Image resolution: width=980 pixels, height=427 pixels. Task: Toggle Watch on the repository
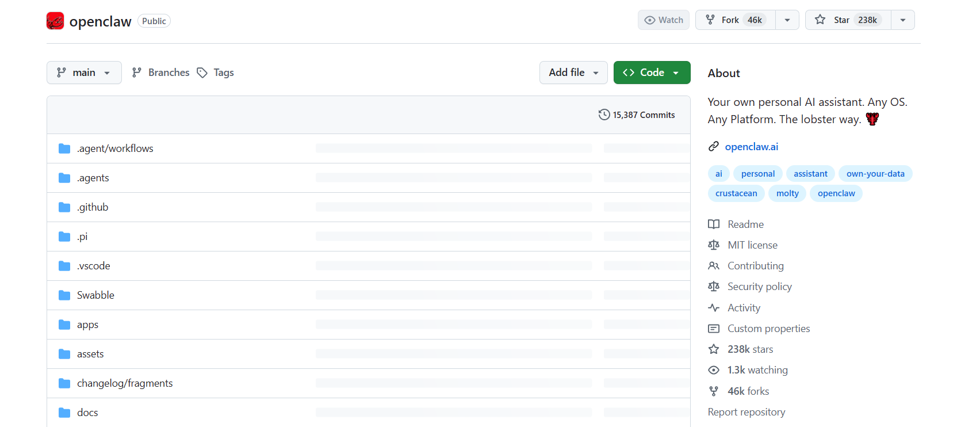pyautogui.click(x=664, y=20)
